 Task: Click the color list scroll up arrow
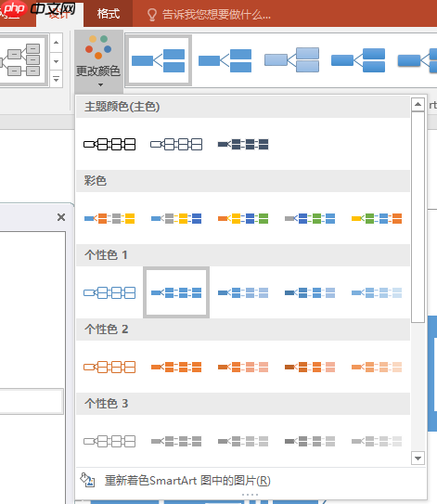418,104
